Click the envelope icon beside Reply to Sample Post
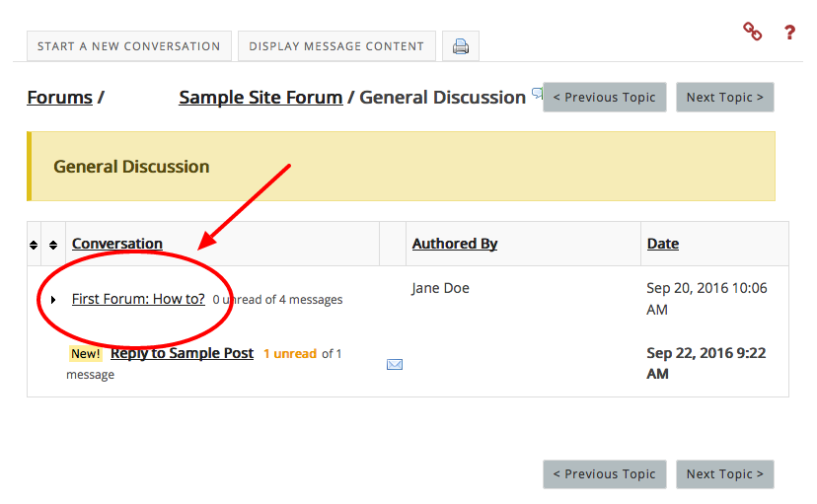This screenshot has height=504, width=817. tap(395, 365)
